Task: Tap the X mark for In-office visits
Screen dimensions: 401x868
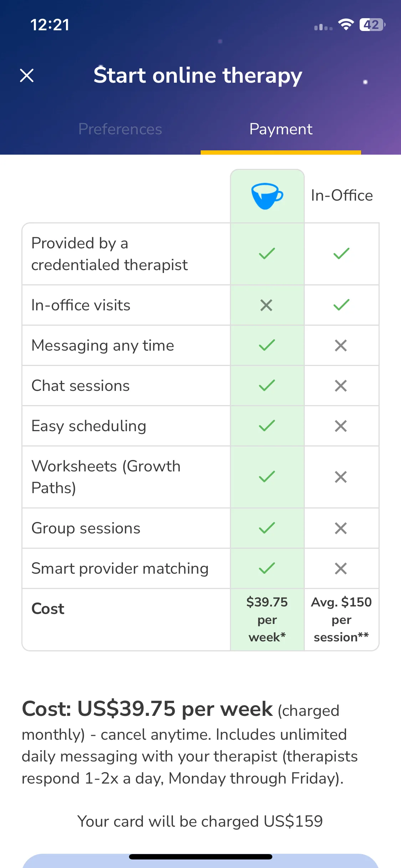Action: 266,305
